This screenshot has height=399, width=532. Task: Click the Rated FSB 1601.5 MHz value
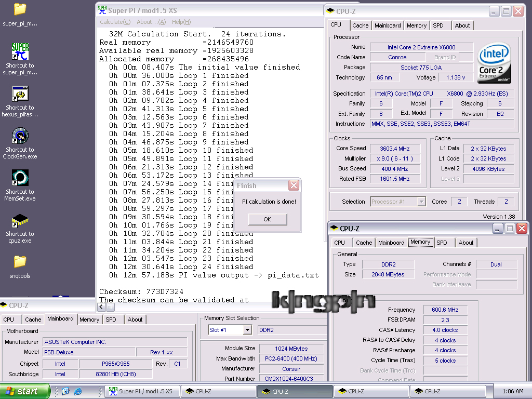click(395, 179)
